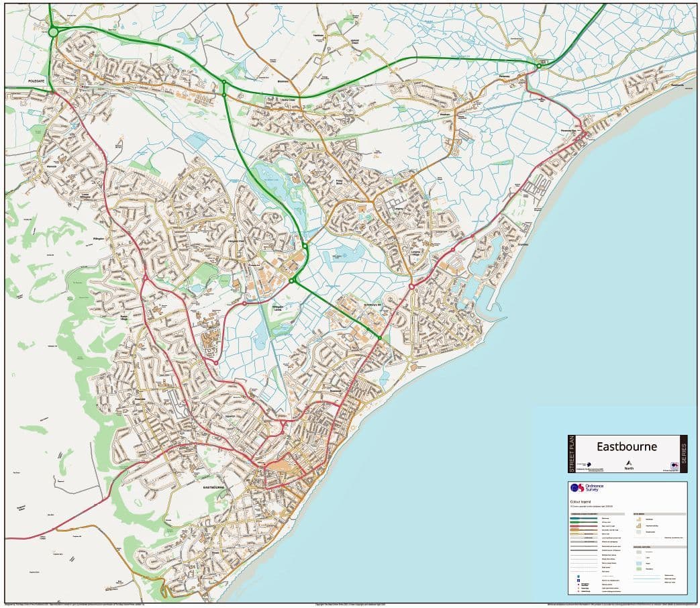This screenshot has height=608, width=700.
Task: Select the blue Water swatch in the legend
Action: click(x=638, y=563)
